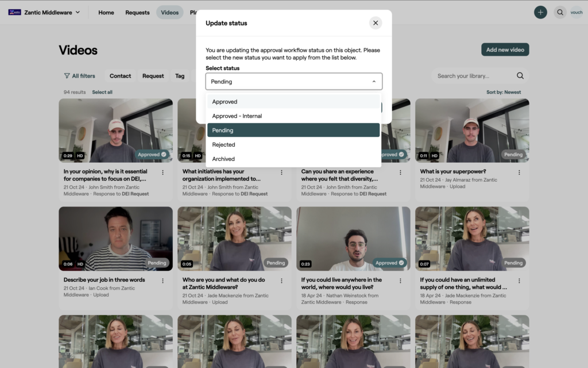Click the HD badge on 'What is your superpower?' thumbnail
Viewport: 588px width, 368px height.
[x=434, y=155]
